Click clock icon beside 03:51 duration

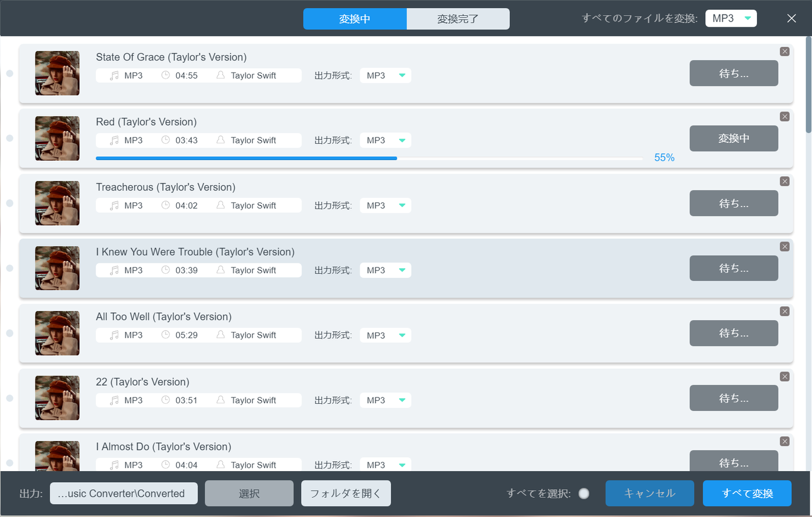(165, 400)
